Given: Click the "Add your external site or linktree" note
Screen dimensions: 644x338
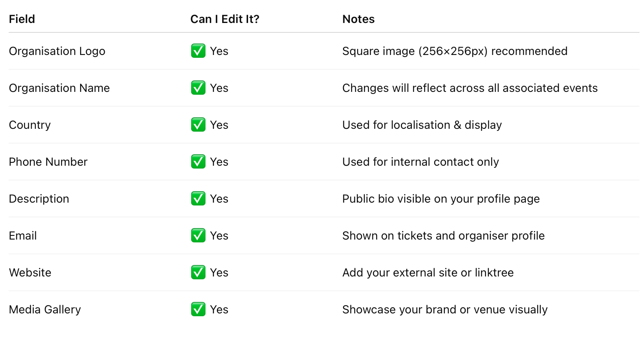Looking at the screenshot, I should (428, 273).
